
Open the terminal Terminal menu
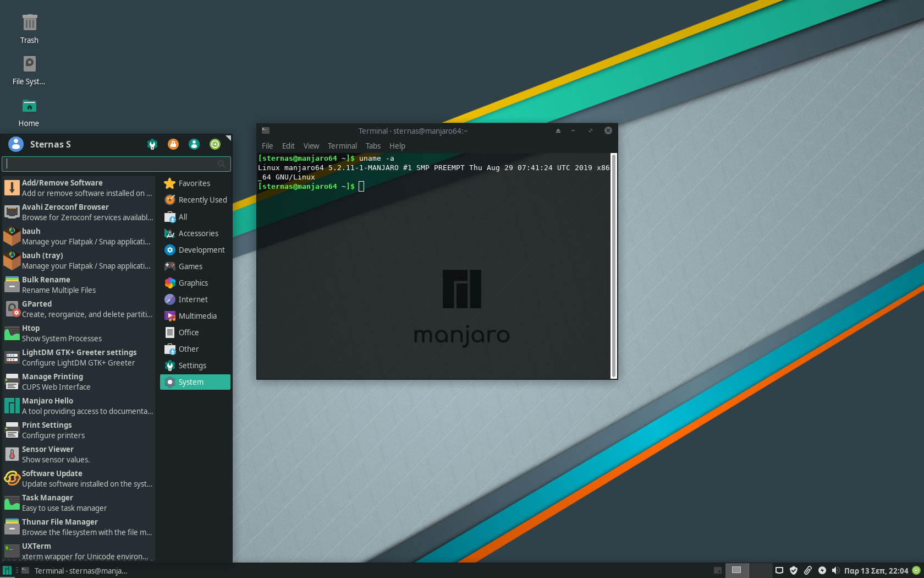coord(342,146)
